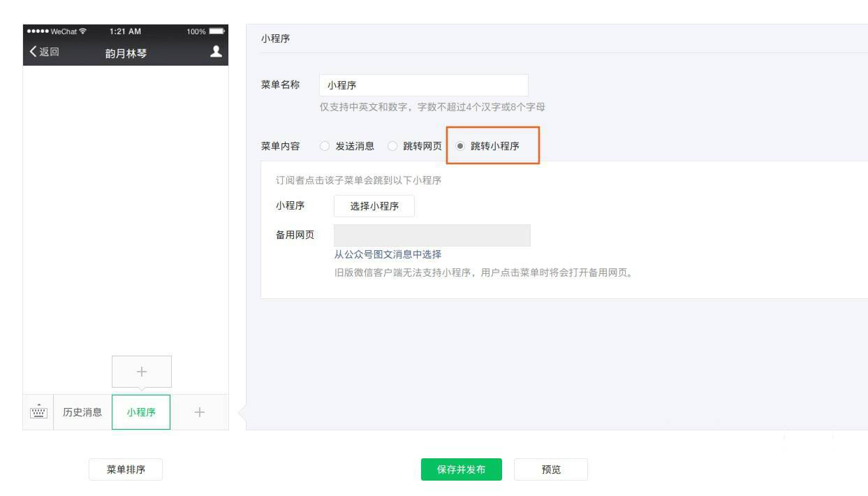Click the 预览 preview button
This screenshot has height=496, width=868.
(x=551, y=469)
